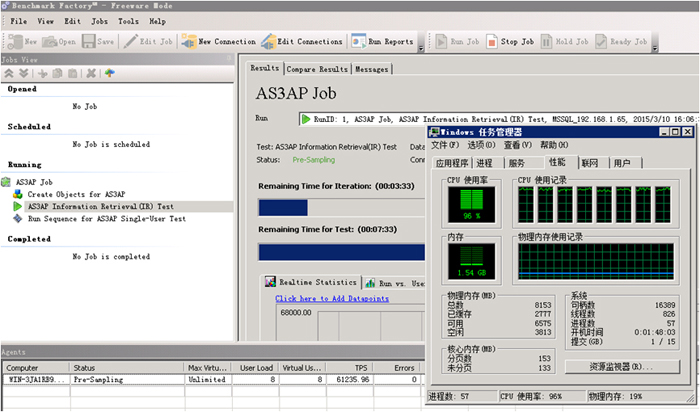Switch Task Manager to 应用程序 tab

(x=452, y=163)
